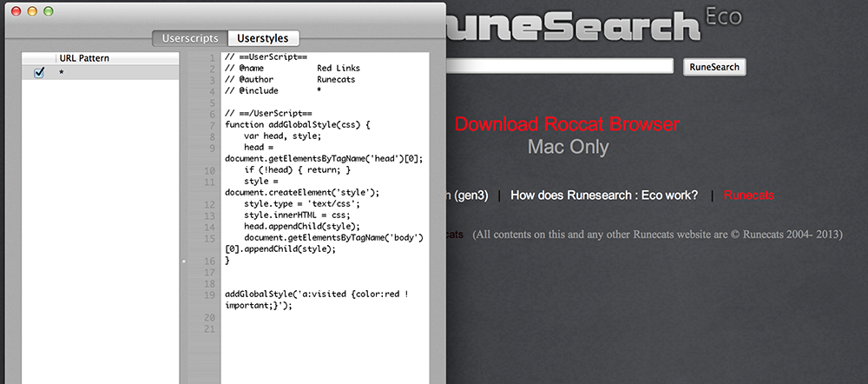Click the RuneSearch Eco logo
The height and width of the screenshot is (384, 868).
(592, 23)
